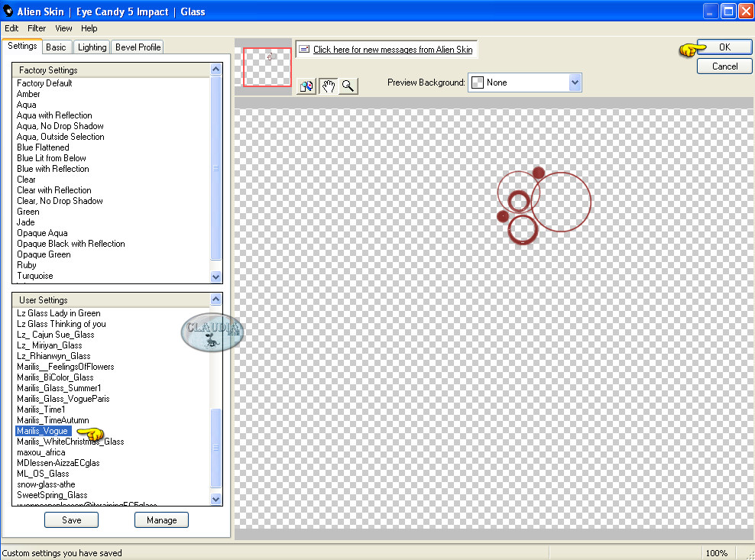Select the Aqua preset
The height and width of the screenshot is (560, 755).
27,105
